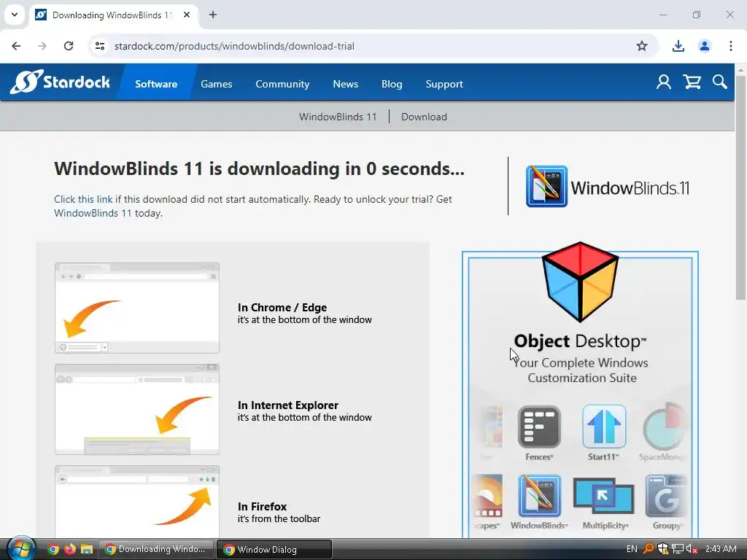Open the Games menu

pos(216,84)
